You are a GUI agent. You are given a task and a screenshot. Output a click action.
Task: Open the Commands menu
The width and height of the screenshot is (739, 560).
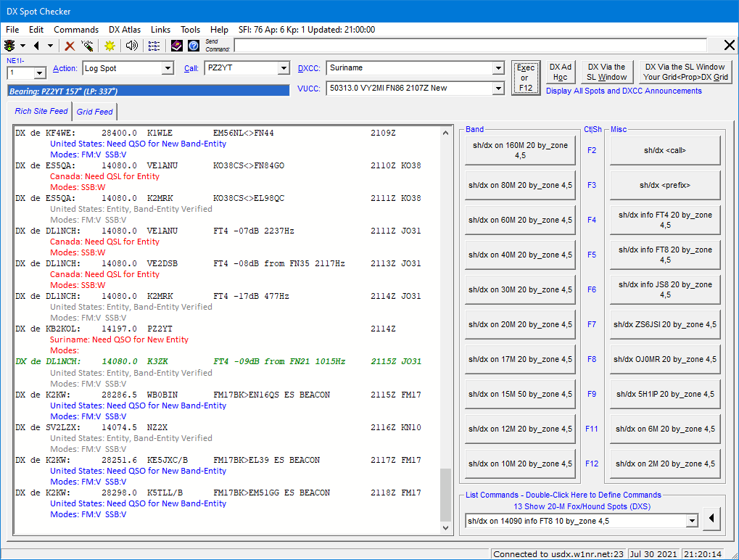pyautogui.click(x=76, y=30)
